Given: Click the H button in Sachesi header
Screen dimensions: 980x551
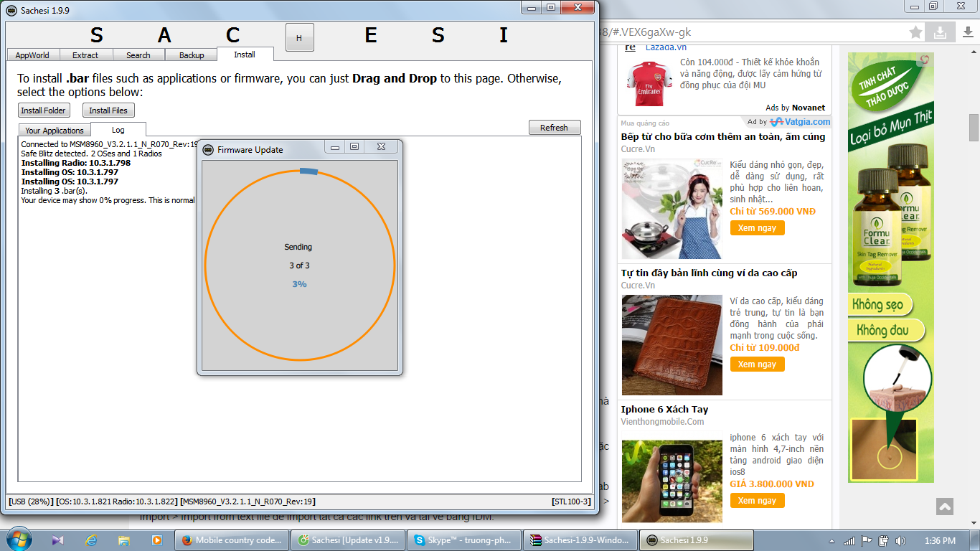Looking at the screenshot, I should pyautogui.click(x=299, y=37).
